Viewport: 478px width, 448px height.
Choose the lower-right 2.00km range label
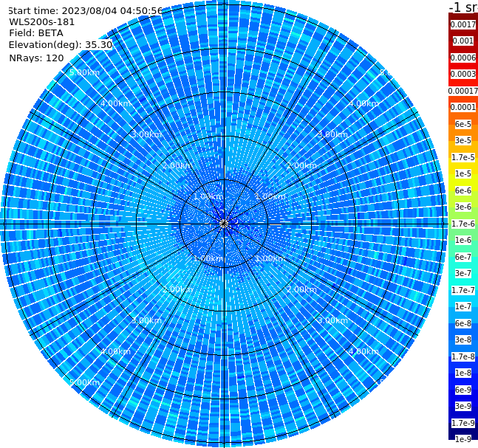[x=302, y=289]
